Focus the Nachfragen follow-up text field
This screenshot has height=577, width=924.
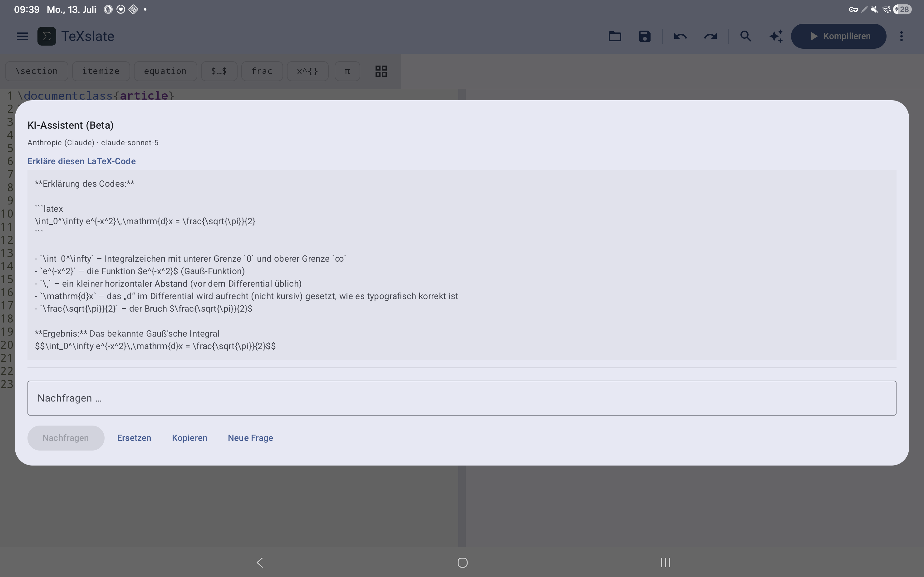tap(462, 398)
